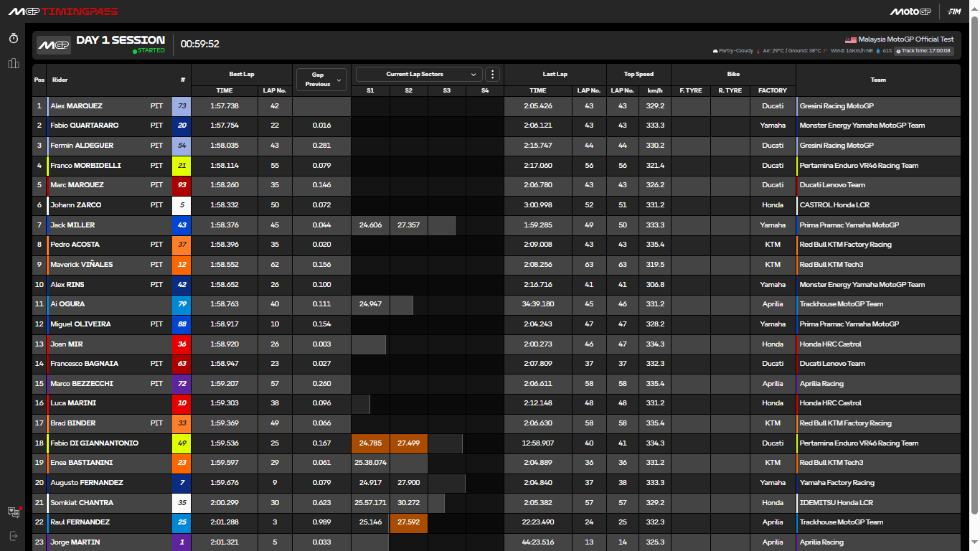The width and height of the screenshot is (980, 551).
Task: Open the feedback chat icon with red dot
Action: [x=14, y=512]
